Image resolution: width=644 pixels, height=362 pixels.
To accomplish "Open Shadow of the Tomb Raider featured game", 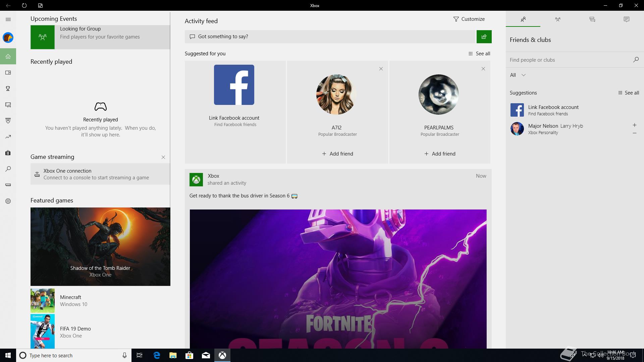I will point(100,247).
